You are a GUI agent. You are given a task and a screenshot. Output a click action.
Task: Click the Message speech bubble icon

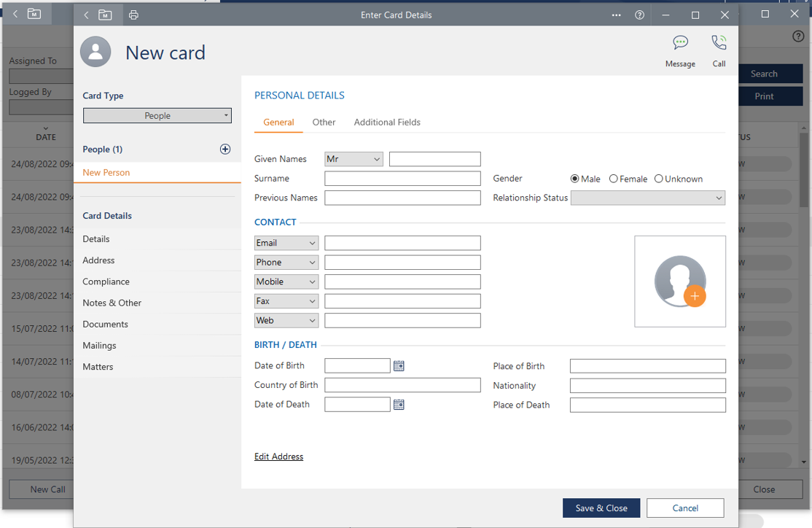[x=680, y=43]
